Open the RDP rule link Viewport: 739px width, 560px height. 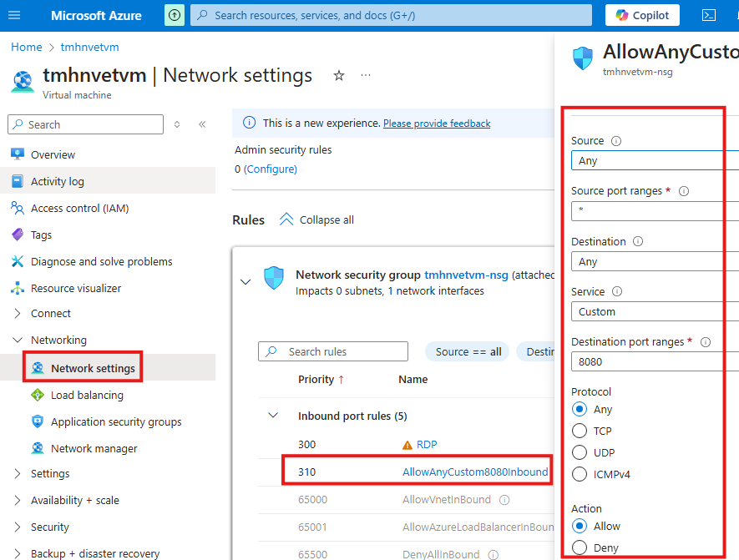pos(427,445)
